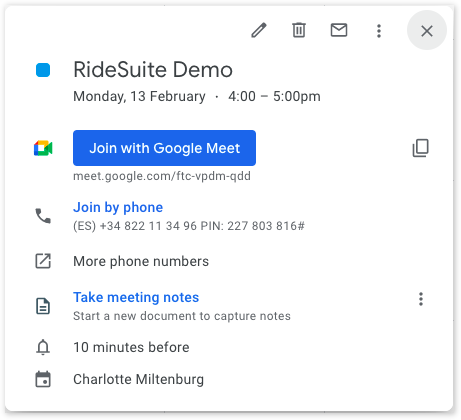This screenshot has height=420, width=461.
Task: Close the RideSuite Demo popup
Action: click(x=427, y=31)
